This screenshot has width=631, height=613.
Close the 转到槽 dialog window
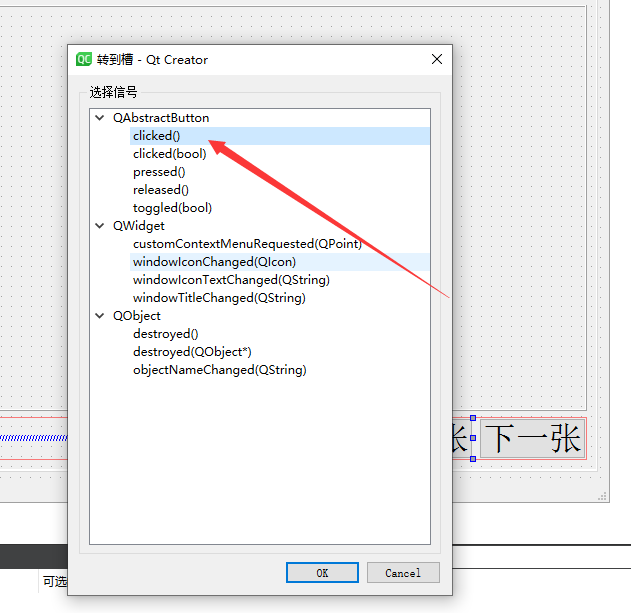point(437,59)
